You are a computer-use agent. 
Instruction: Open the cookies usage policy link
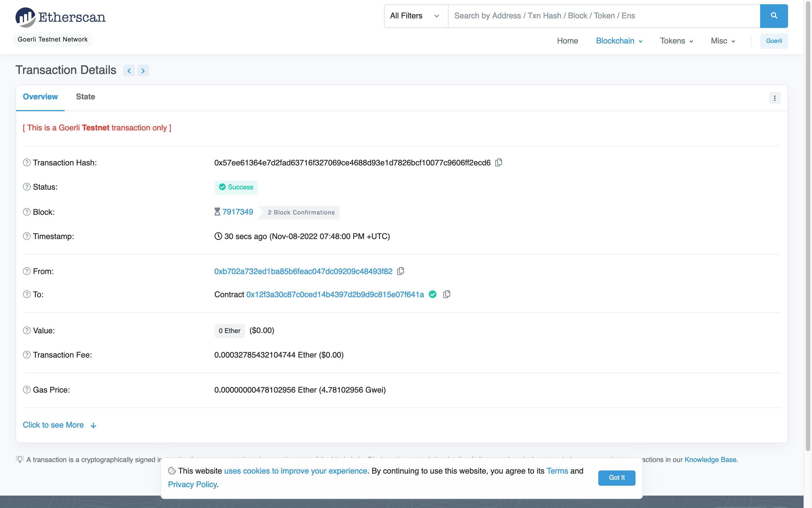[x=295, y=471]
